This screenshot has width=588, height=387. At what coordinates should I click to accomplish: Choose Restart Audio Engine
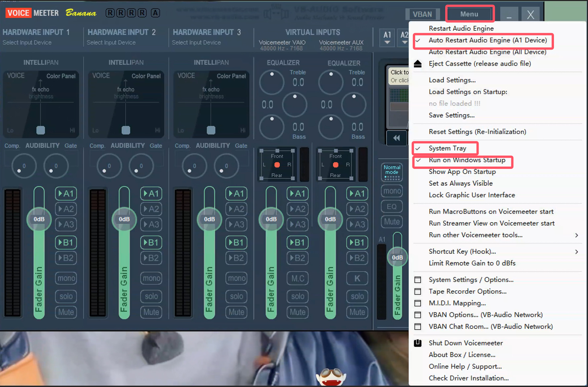tap(461, 29)
